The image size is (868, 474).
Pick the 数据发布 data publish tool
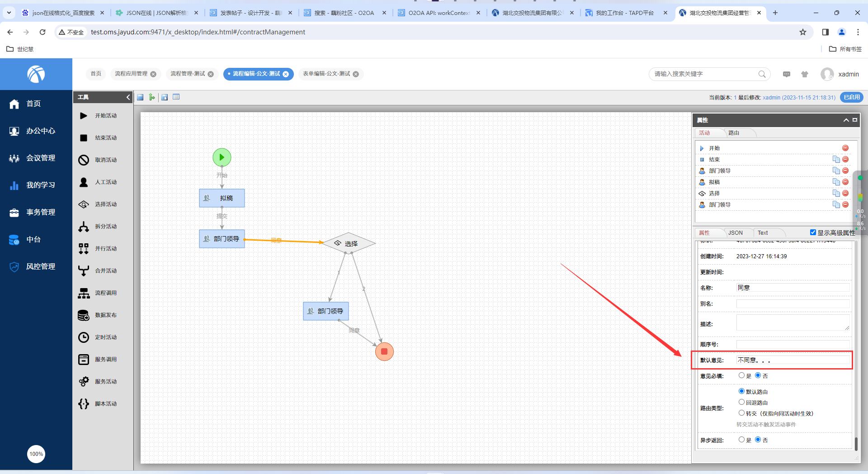(x=98, y=315)
